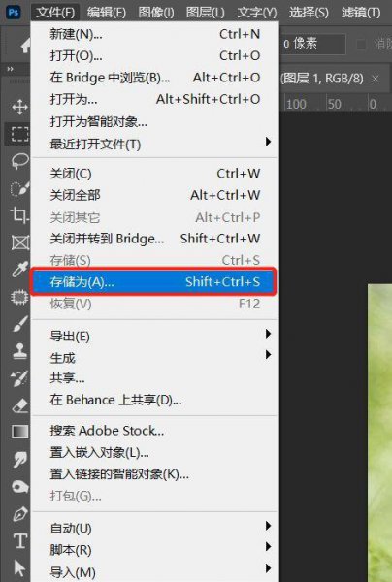
Task: Select the Rectangular Marquee tool
Action: coord(19,134)
